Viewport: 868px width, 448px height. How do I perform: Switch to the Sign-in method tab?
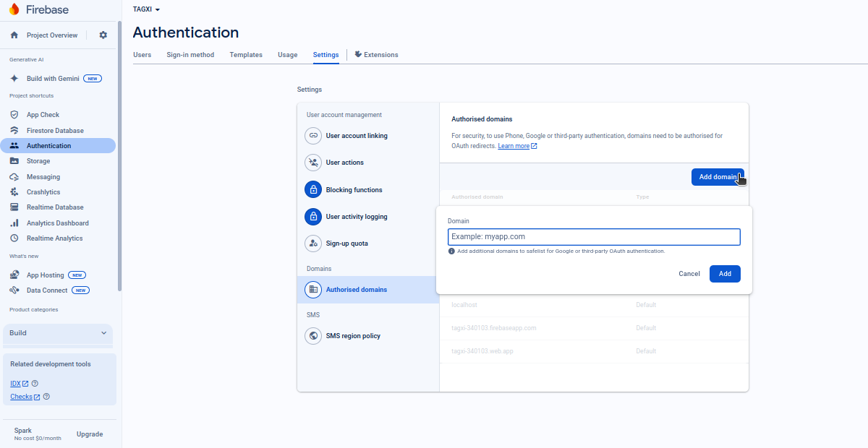coord(190,54)
